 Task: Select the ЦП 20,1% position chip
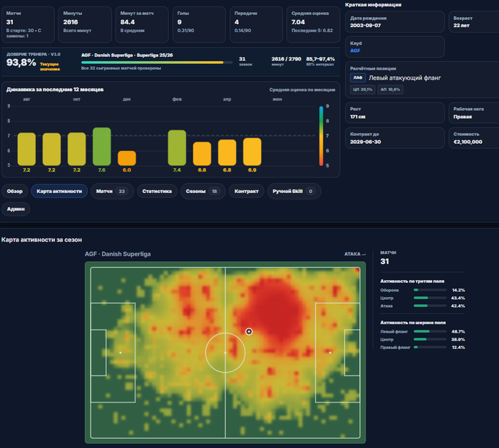[x=362, y=89]
